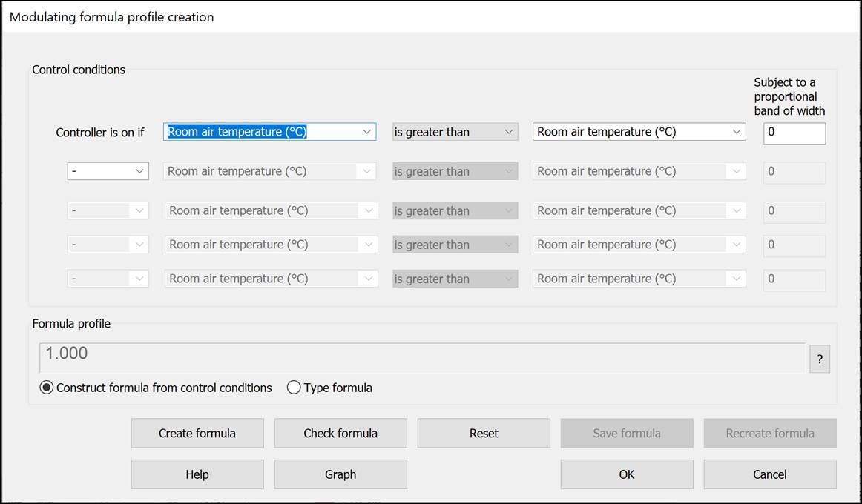This screenshot has height=504, width=862.
Task: Click the 'Formula profile' group label
Action: (71, 324)
